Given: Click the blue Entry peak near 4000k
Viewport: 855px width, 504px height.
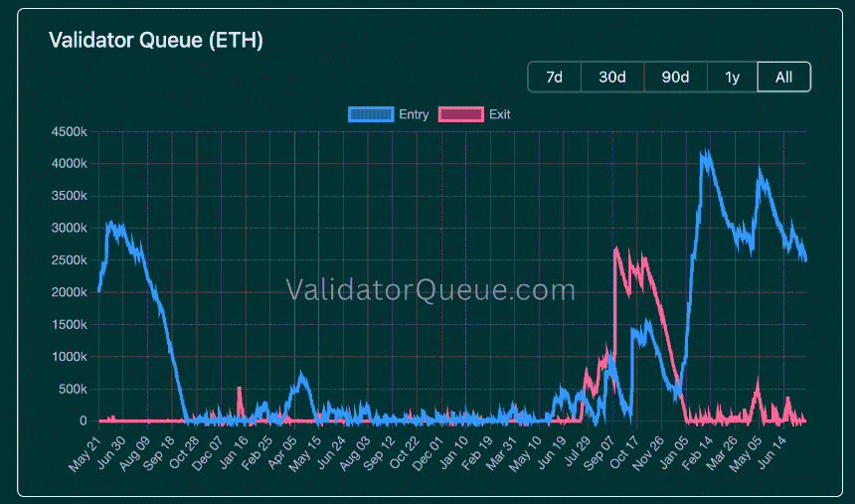Looking at the screenshot, I should [707, 156].
